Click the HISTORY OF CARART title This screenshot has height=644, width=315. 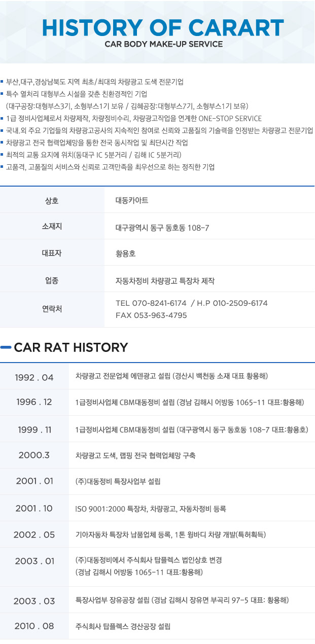pos(163,28)
